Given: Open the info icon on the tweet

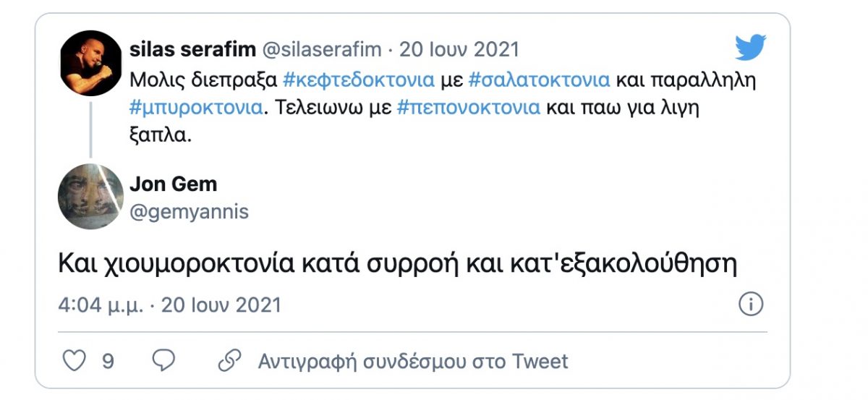Looking at the screenshot, I should click(x=751, y=305).
